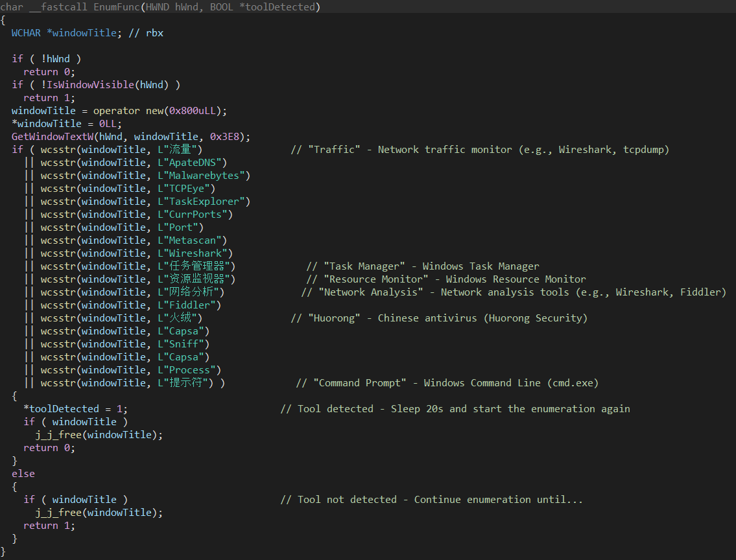This screenshot has width=736, height=560.
Task: Click the "Network Analysis" comment
Action: (514, 292)
